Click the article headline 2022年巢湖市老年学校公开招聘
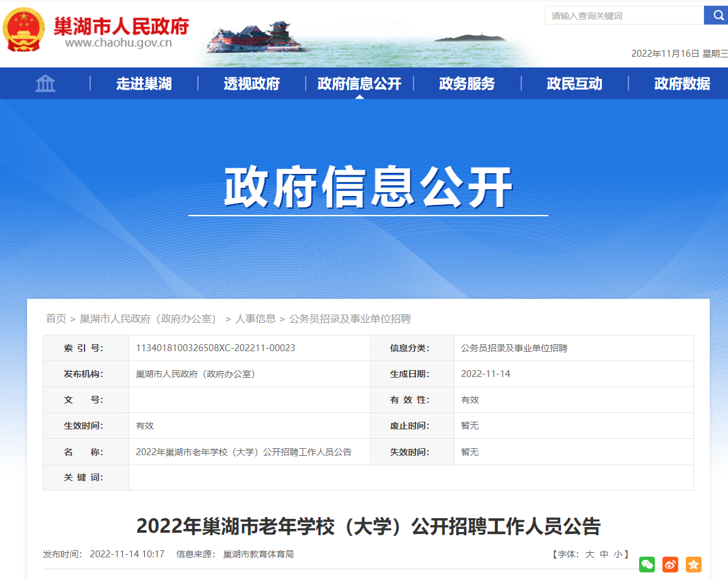This screenshot has height=580, width=728. point(369,526)
